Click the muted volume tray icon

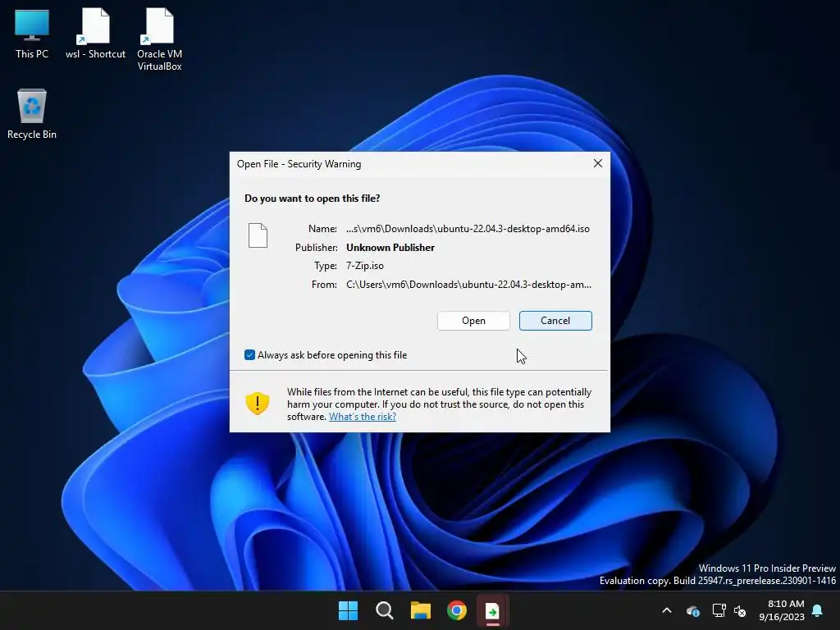point(741,610)
